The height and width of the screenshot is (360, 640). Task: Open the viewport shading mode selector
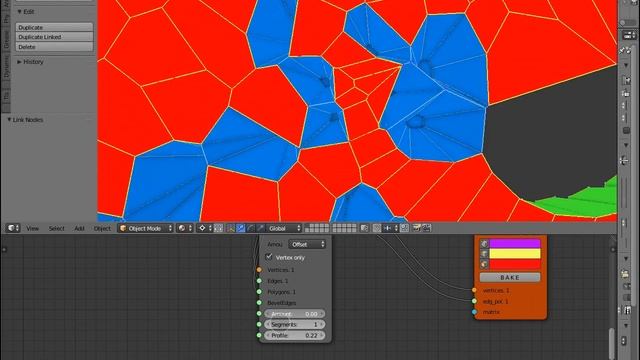(185, 228)
